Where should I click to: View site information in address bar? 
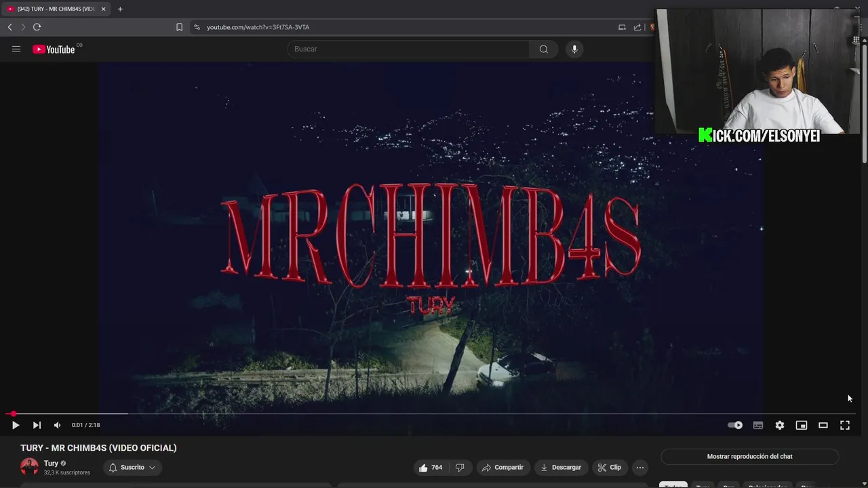197,27
